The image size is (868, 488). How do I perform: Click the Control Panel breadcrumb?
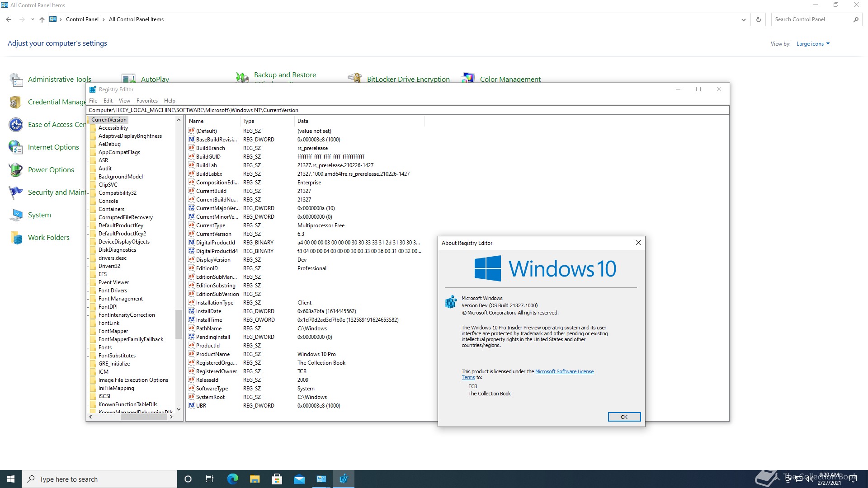pyautogui.click(x=82, y=19)
